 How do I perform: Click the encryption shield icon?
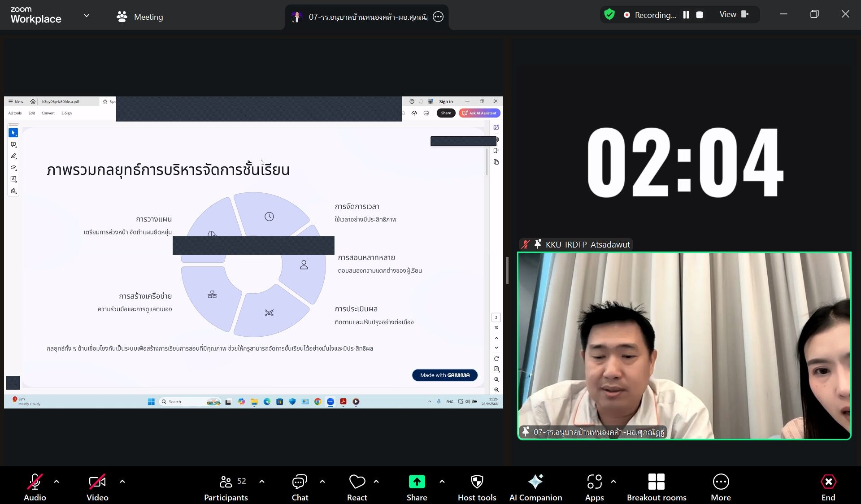tap(609, 15)
